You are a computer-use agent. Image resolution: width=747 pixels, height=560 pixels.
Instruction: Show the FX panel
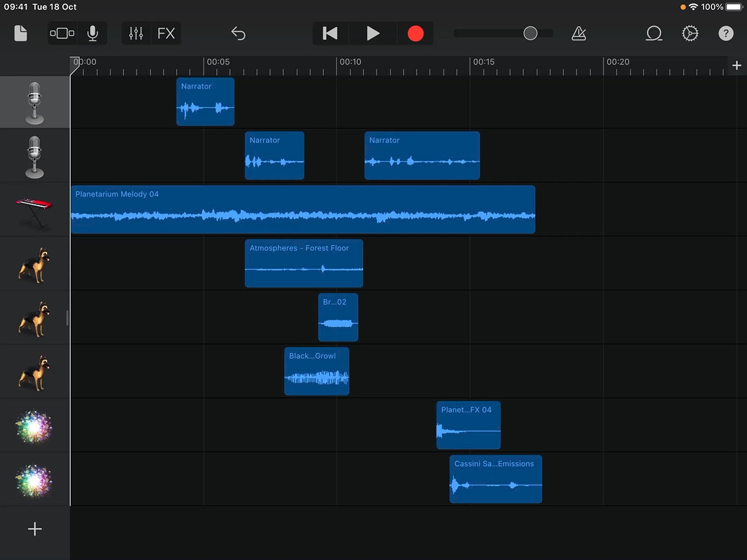click(x=166, y=33)
